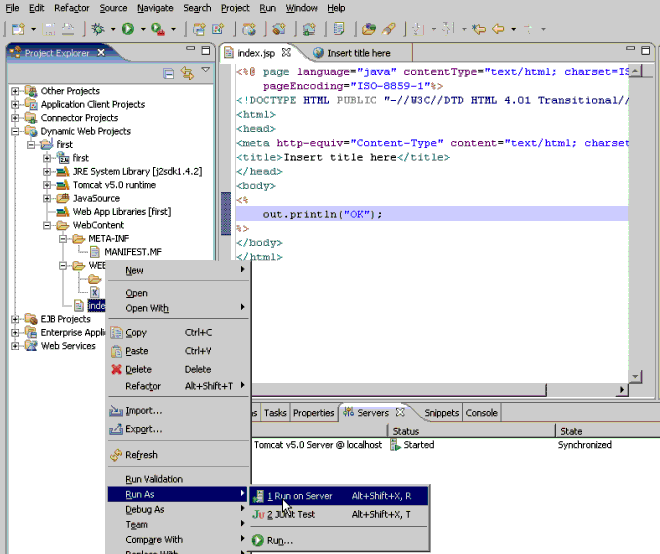
Task: Click the Run on Server icon
Action: [x=258, y=496]
